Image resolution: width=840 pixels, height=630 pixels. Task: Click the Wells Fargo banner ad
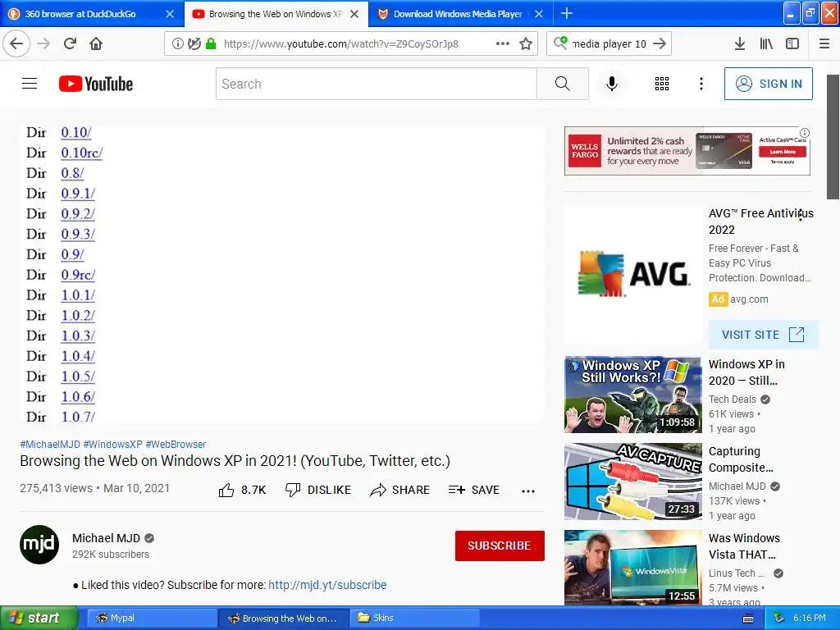687,151
